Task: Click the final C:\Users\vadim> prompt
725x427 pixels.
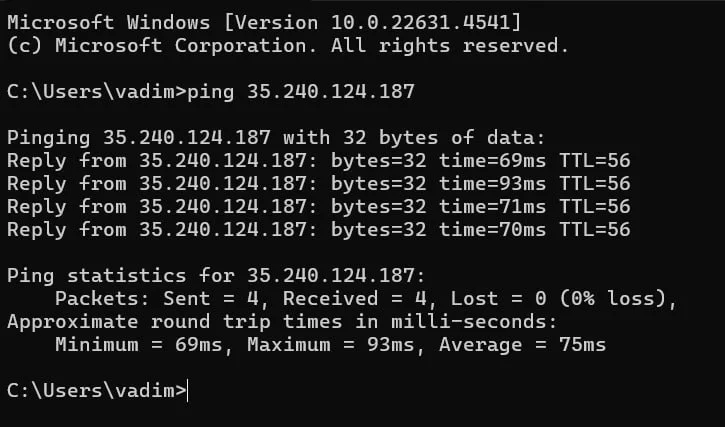Action: click(97, 391)
